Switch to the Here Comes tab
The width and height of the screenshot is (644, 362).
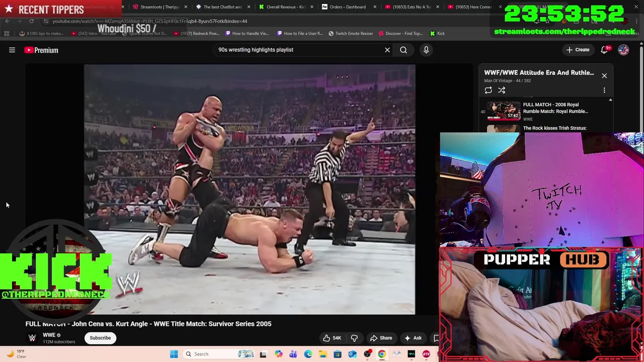(474, 7)
